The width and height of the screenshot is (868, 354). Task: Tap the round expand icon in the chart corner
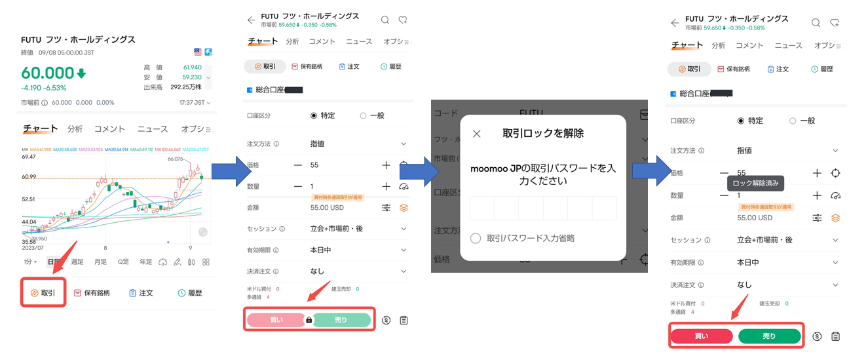tap(203, 232)
